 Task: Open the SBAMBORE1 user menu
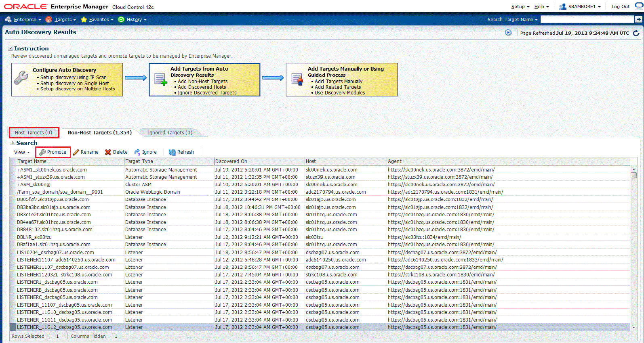point(580,6)
